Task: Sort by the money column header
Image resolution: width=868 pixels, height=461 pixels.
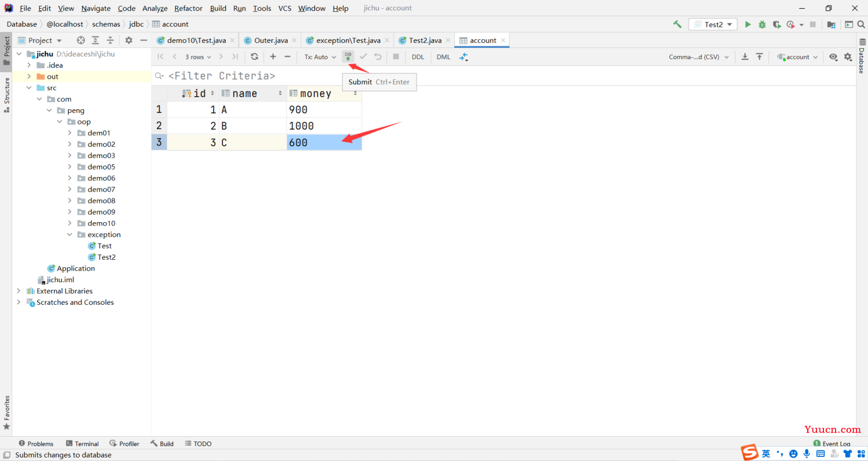Action: (x=324, y=93)
